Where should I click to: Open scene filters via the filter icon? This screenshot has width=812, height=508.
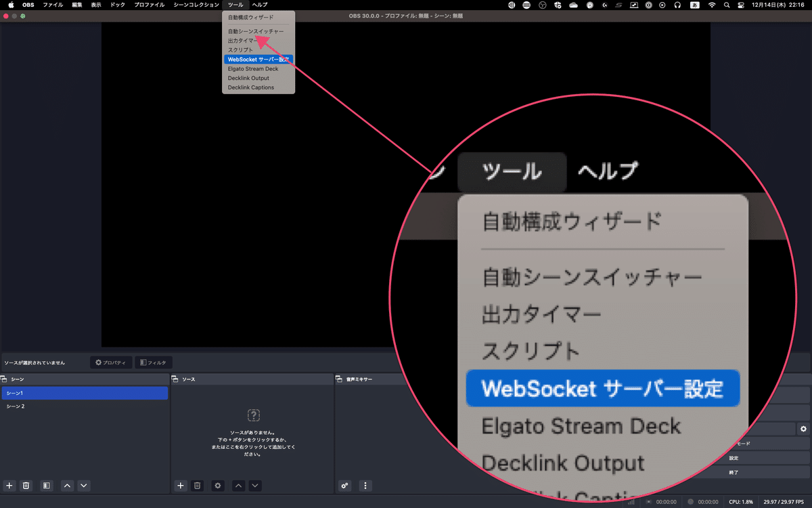pos(46,486)
